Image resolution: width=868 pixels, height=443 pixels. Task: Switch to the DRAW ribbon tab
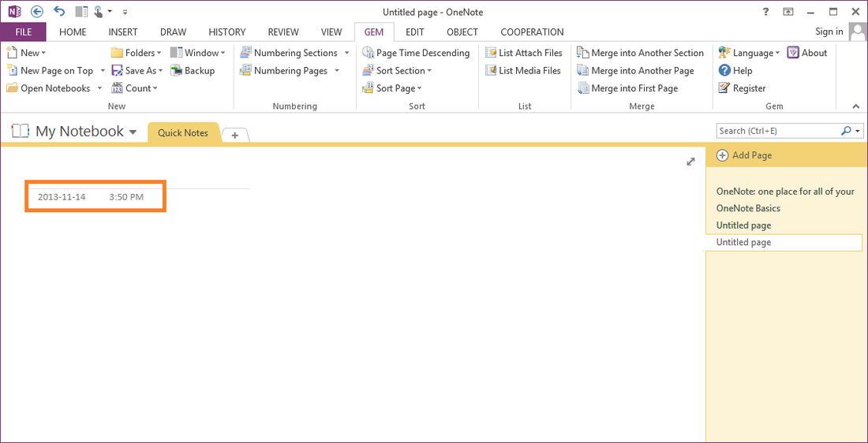[174, 32]
